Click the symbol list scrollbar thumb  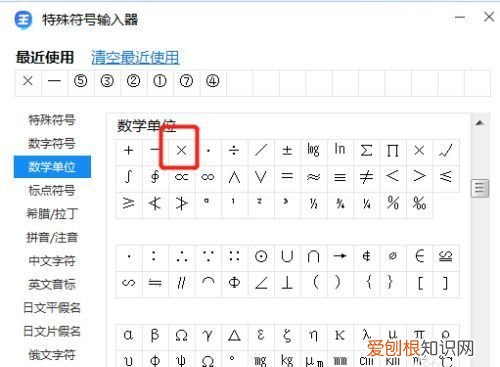pos(480,188)
